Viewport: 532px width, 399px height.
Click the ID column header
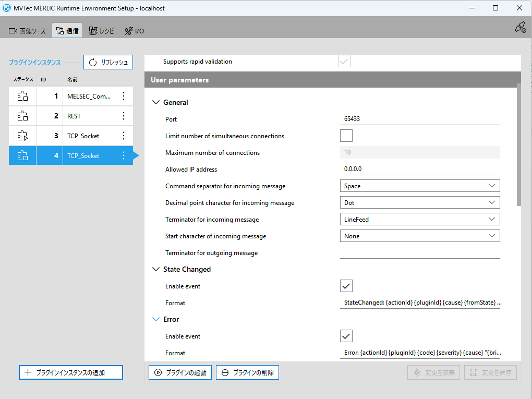pos(43,79)
